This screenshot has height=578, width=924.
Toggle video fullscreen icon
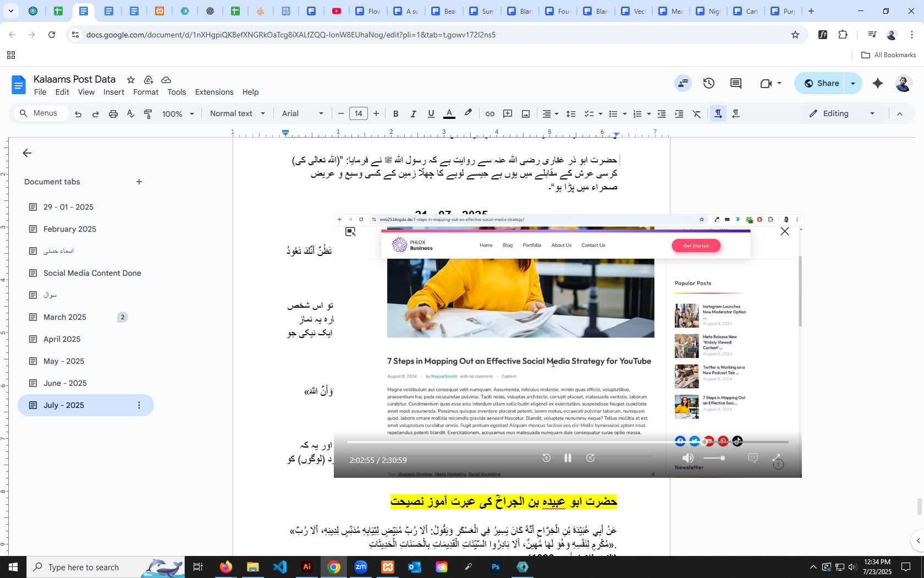(777, 458)
